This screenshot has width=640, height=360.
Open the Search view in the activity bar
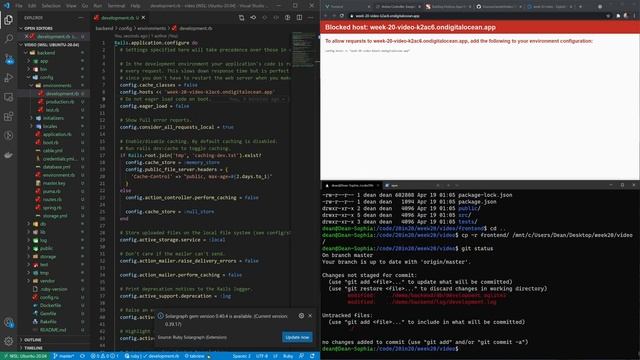pyautogui.click(x=9, y=39)
